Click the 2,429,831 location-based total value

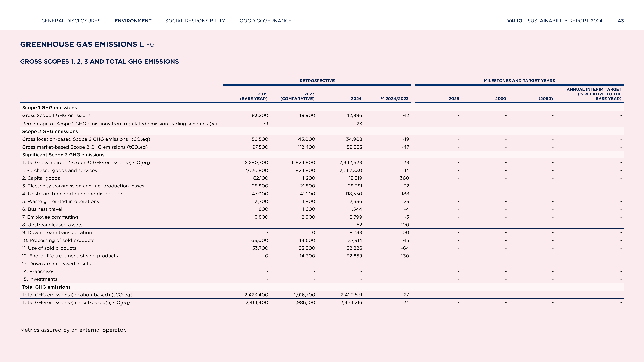(x=351, y=295)
